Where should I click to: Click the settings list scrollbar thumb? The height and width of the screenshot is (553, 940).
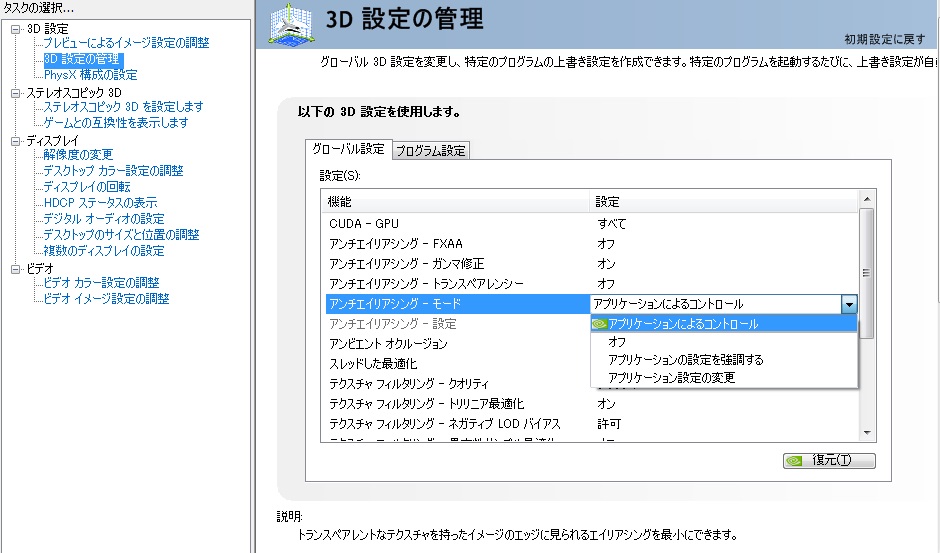(866, 274)
